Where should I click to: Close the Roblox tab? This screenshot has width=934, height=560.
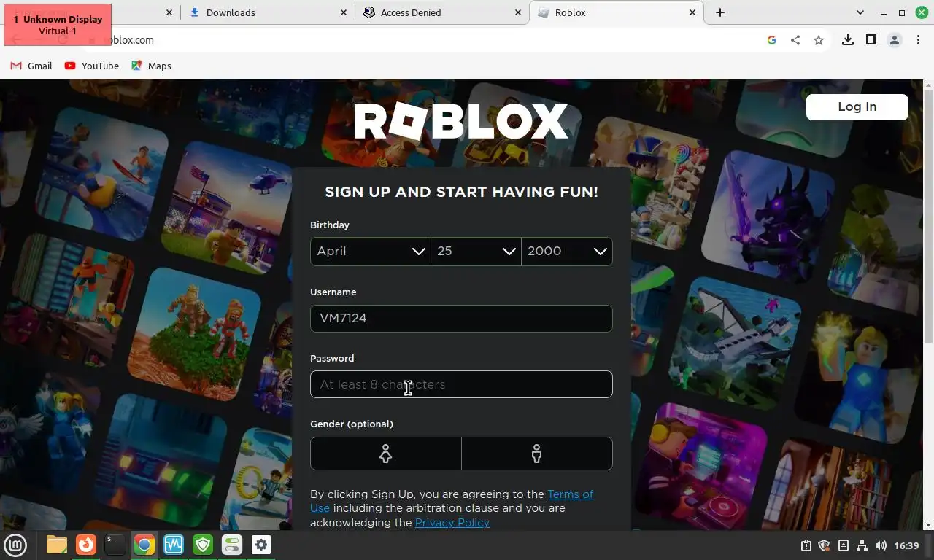692,12
